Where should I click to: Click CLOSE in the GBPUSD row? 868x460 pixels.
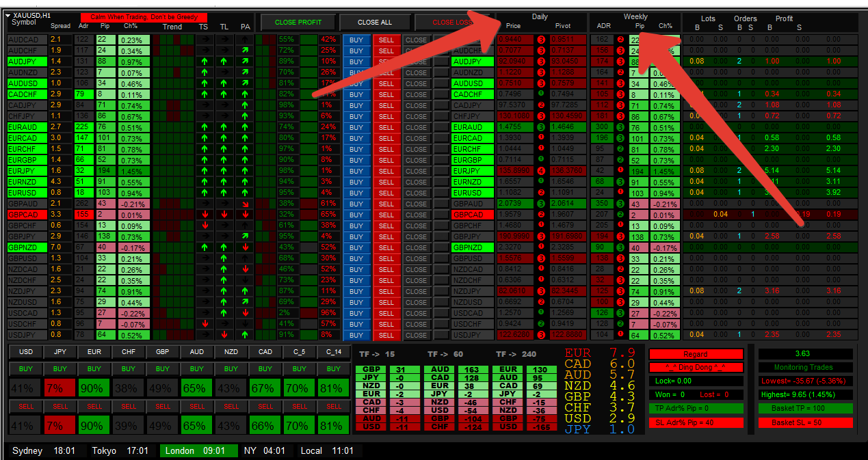tap(416, 259)
